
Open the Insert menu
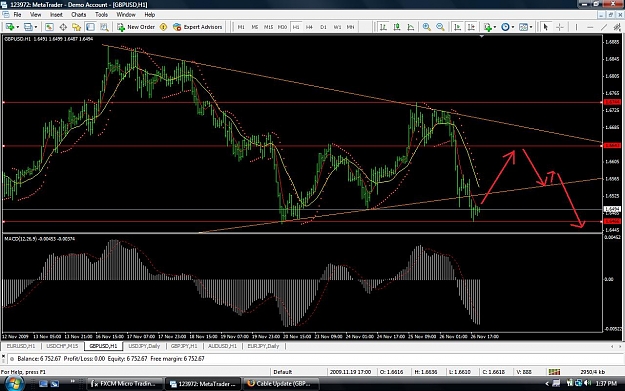(x=56, y=15)
